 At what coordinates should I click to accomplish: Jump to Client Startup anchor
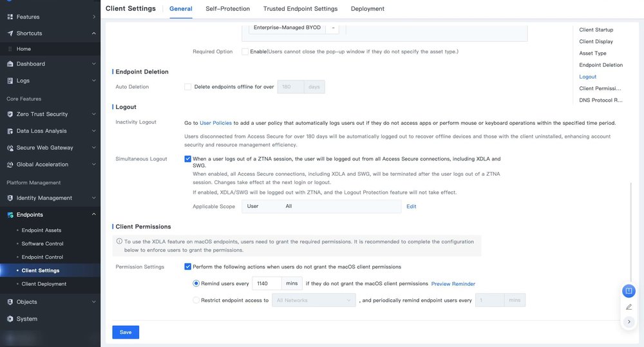[596, 30]
